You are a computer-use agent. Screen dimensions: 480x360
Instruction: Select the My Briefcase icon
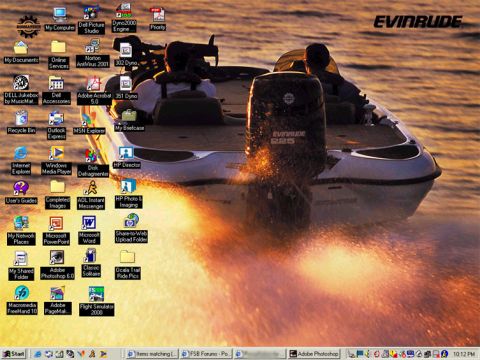[129, 120]
